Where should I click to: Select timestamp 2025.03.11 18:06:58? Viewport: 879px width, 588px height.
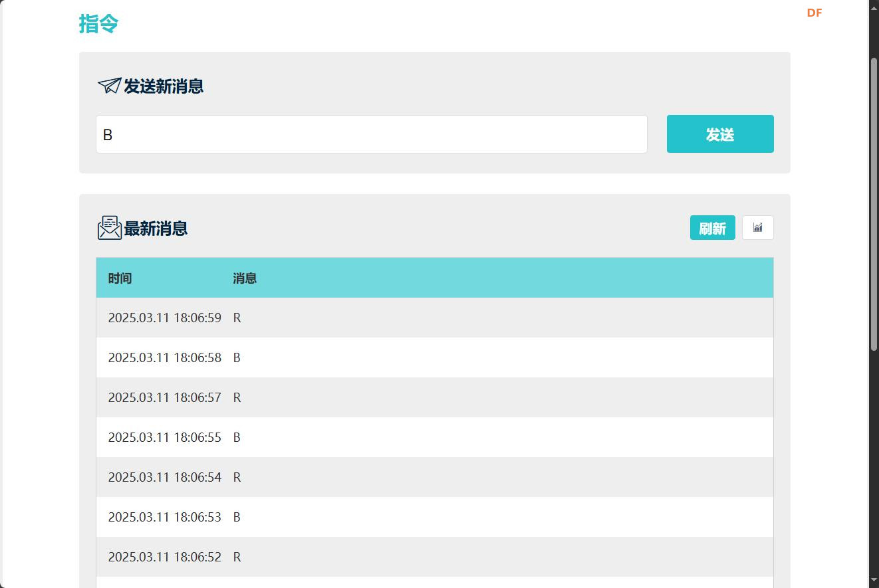165,357
